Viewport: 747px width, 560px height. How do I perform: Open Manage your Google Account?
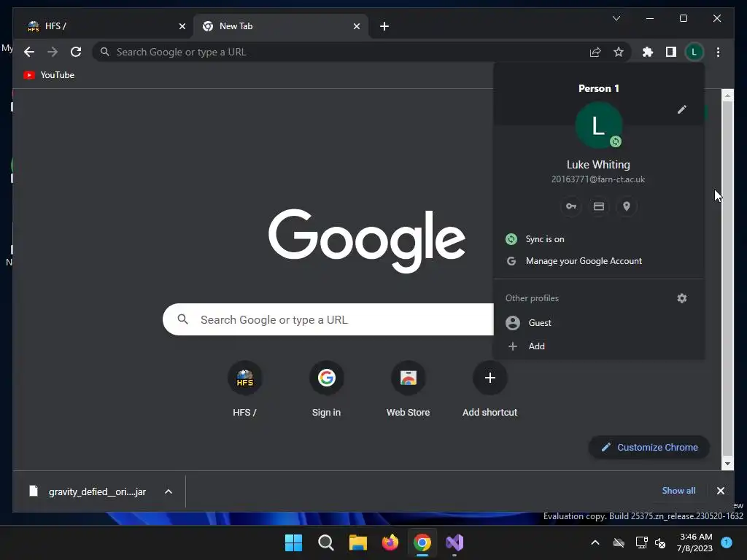coord(599,261)
